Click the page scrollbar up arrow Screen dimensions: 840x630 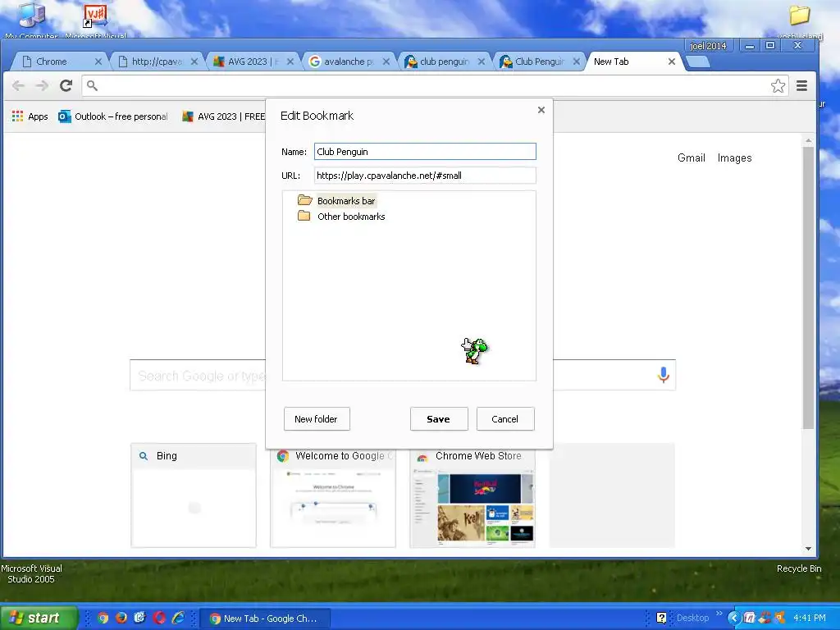point(808,140)
